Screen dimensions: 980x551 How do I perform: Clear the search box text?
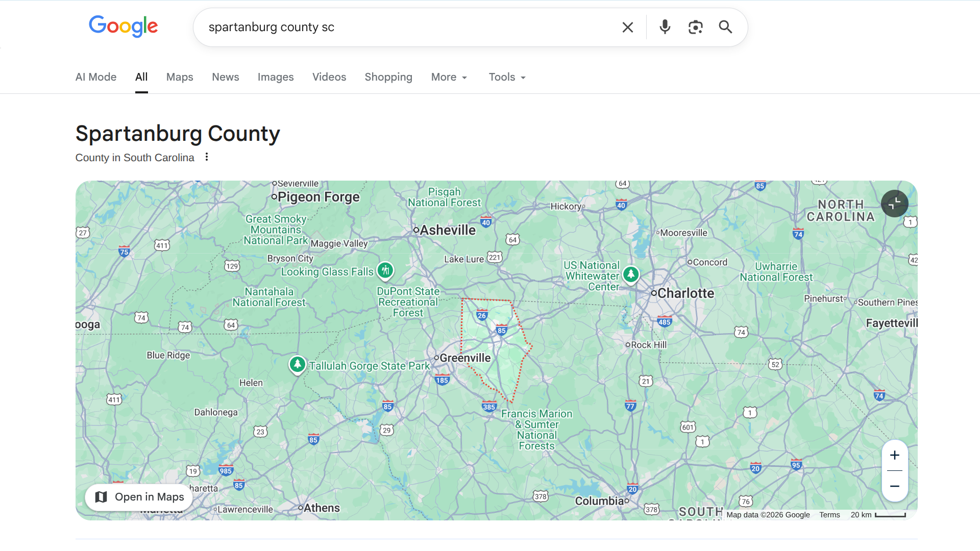pyautogui.click(x=627, y=27)
